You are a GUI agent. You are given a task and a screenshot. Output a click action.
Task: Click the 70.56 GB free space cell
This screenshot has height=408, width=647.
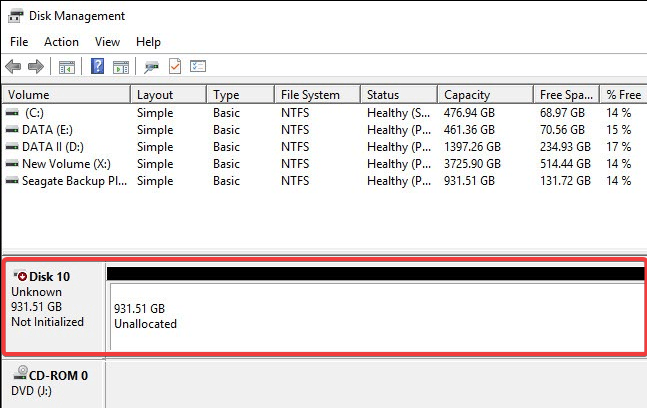562,130
